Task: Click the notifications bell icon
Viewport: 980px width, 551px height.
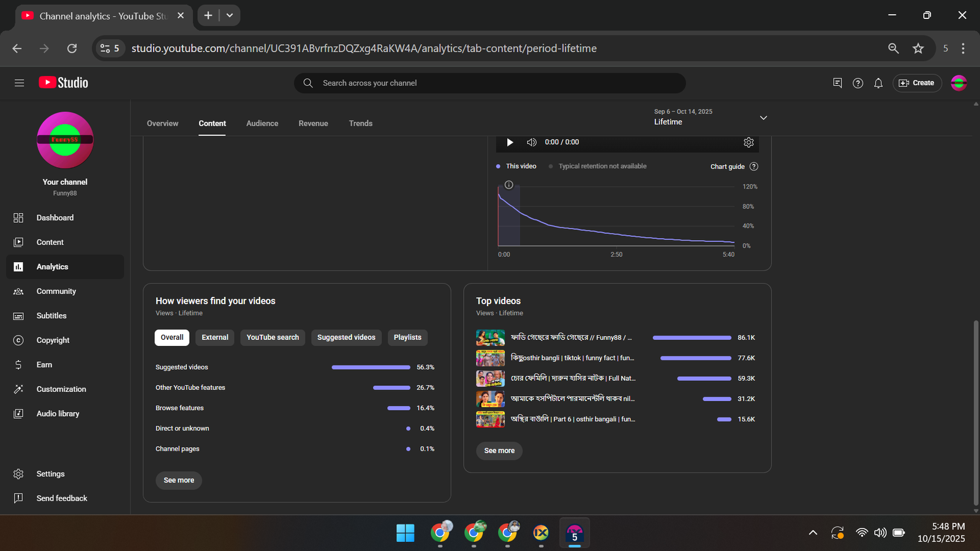Action: pyautogui.click(x=878, y=83)
